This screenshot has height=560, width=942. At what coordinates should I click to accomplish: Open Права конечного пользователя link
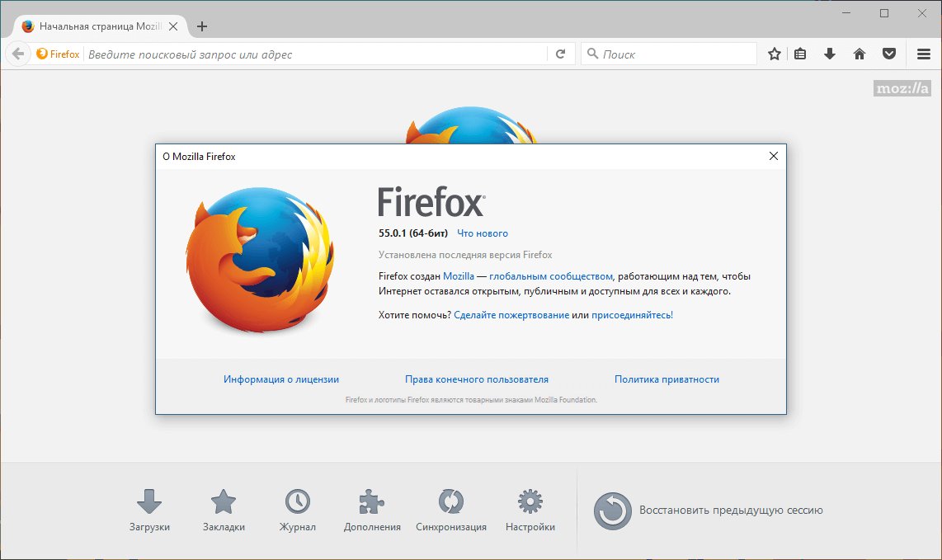pyautogui.click(x=477, y=379)
